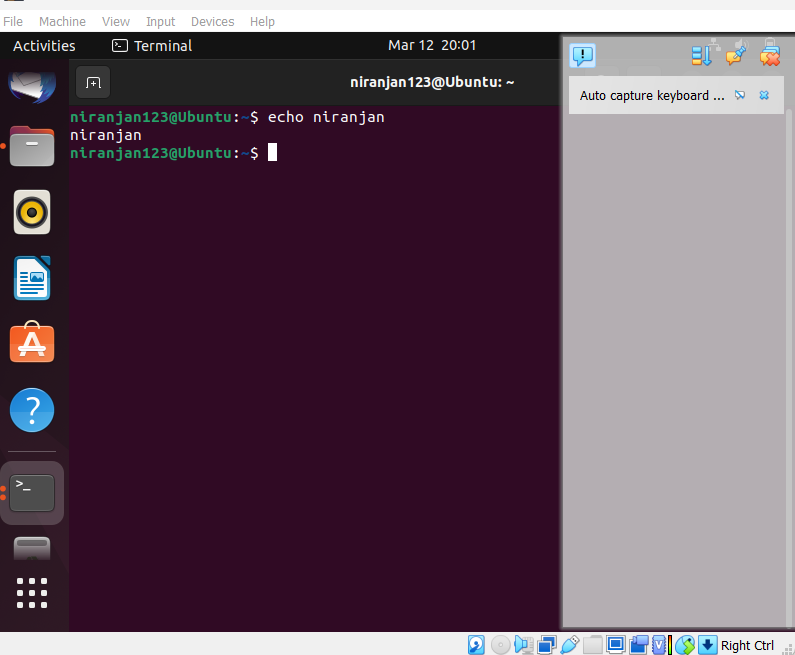Image resolution: width=795 pixels, height=655 pixels.
Task: Click the optical disc status icon
Action: coord(500,645)
